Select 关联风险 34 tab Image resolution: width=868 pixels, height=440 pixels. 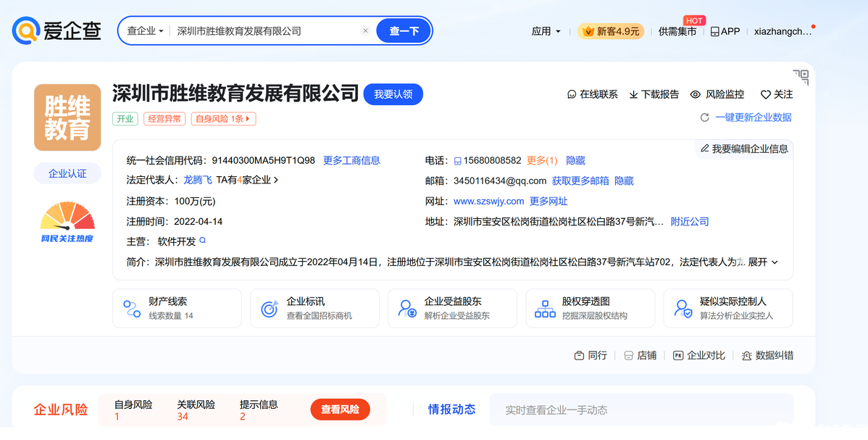click(x=196, y=410)
